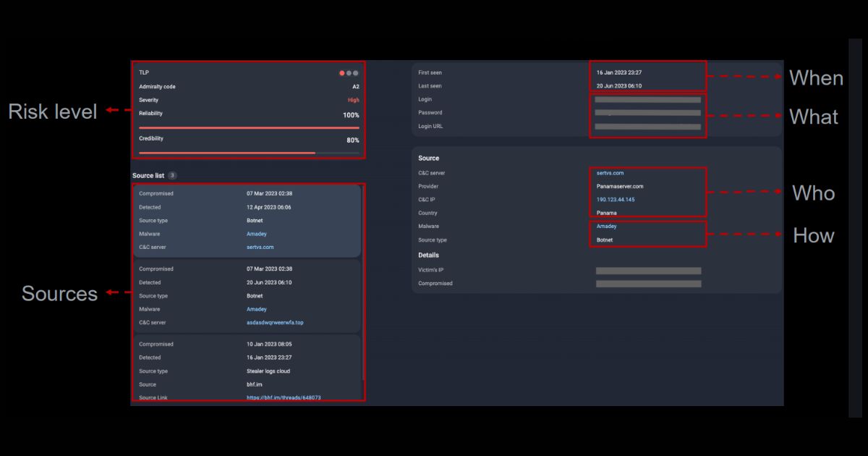Viewport: 868px width, 456px height.
Task: Open the Amadey malware link in Source panel
Action: (x=606, y=227)
